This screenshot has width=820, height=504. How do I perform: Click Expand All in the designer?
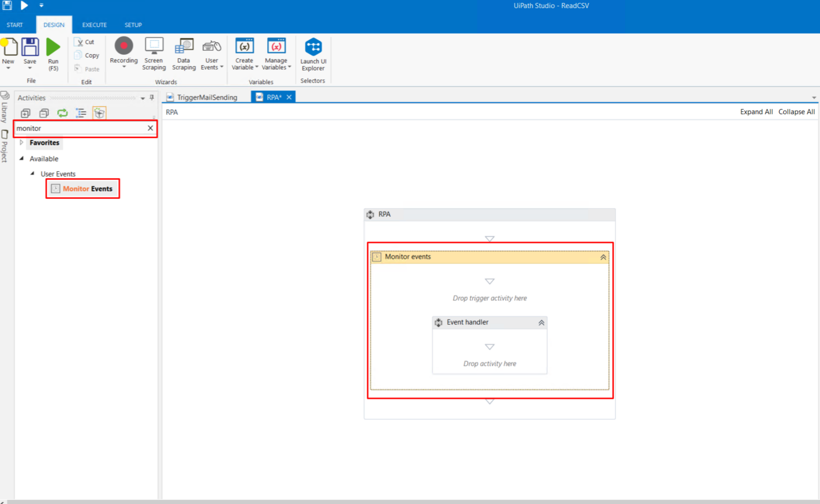[757, 112]
